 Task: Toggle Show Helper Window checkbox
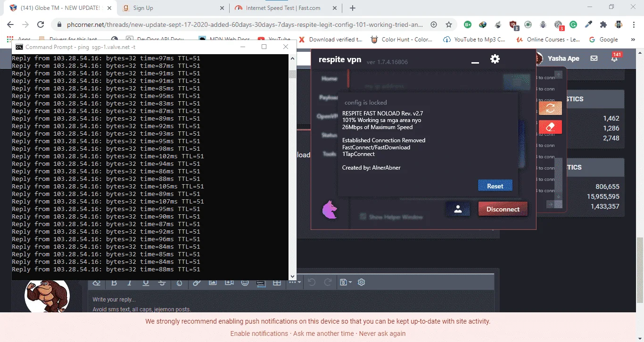pos(363,217)
